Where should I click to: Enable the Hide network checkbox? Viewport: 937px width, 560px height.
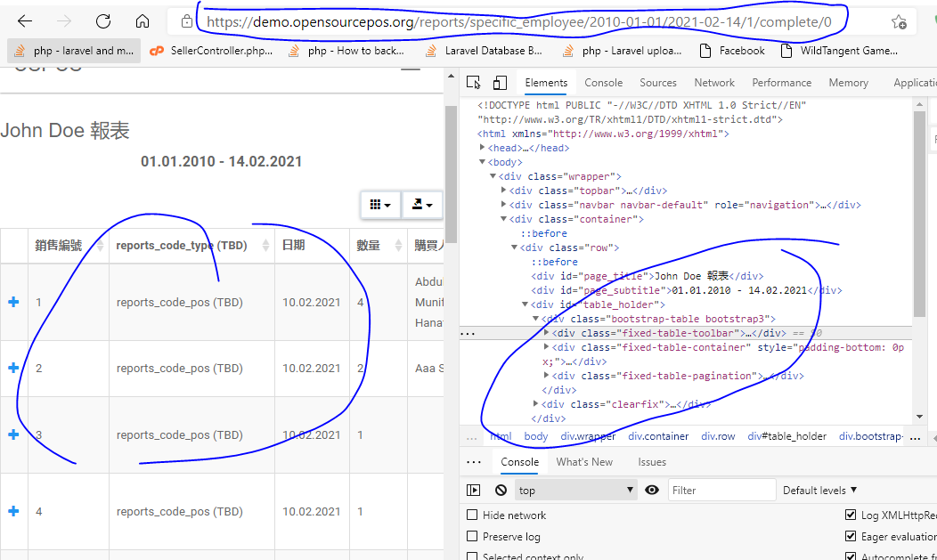[472, 515]
